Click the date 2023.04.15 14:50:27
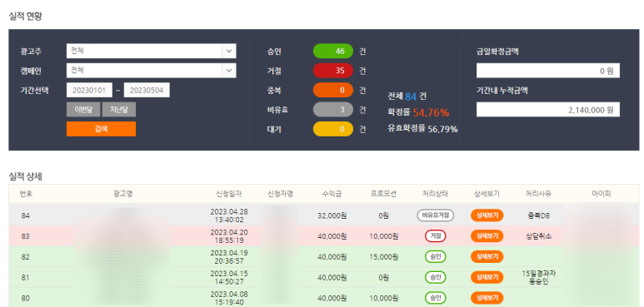Viewport: 644px width, 307px height. pyautogui.click(x=229, y=277)
